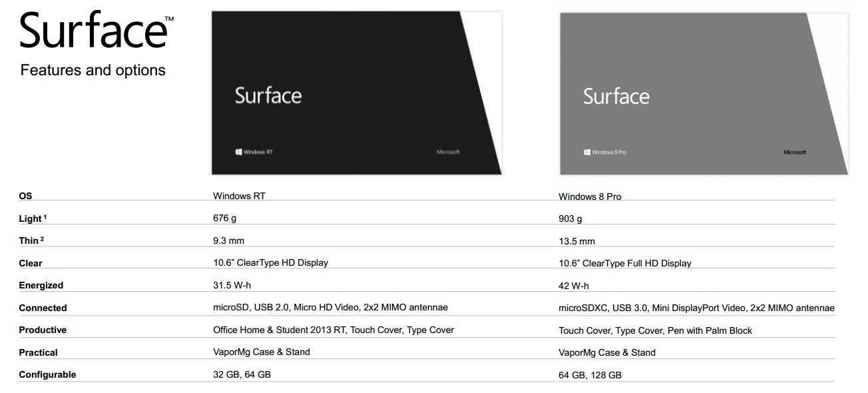Click '676 g' weight value
Viewport: 868px width, 393px height.
point(225,218)
